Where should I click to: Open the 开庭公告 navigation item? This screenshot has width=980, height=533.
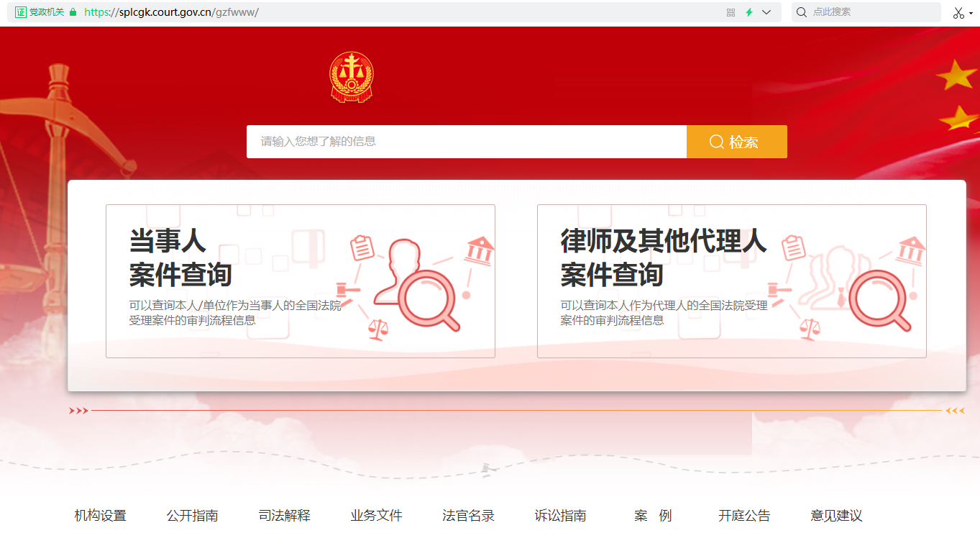point(744,516)
